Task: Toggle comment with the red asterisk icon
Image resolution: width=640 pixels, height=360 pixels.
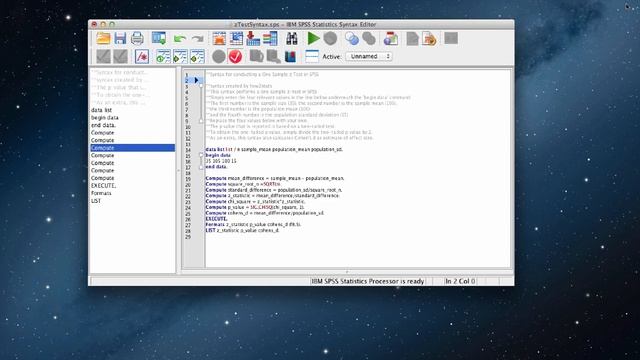Action: (142, 56)
